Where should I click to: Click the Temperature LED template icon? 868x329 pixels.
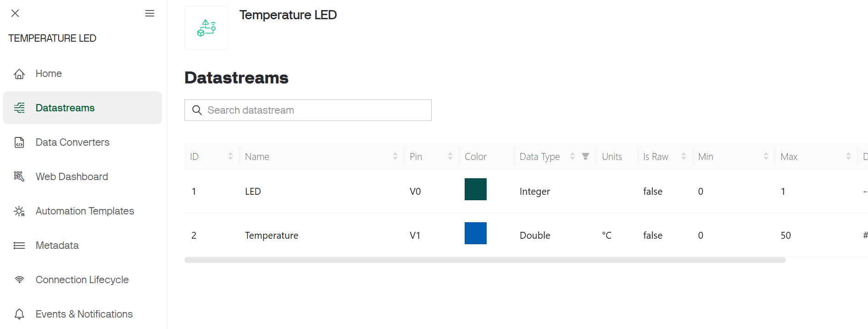pyautogui.click(x=206, y=28)
